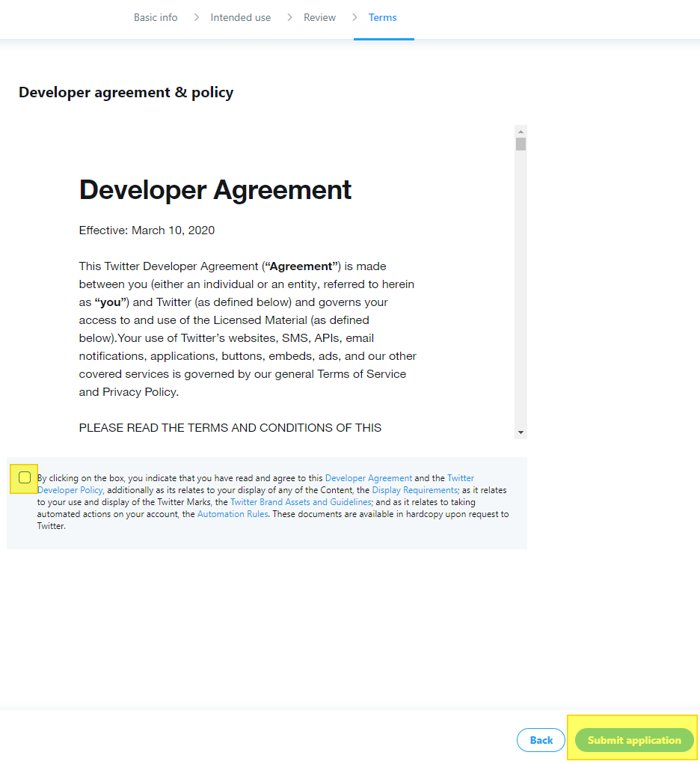The width and height of the screenshot is (700, 764).
Task: Open the Intended use step
Action: 241,17
